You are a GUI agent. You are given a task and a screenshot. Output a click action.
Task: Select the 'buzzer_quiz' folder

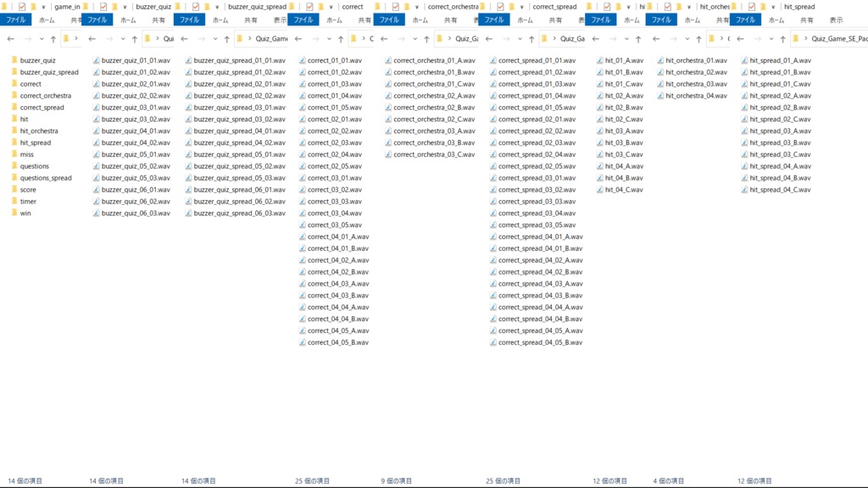[37, 60]
